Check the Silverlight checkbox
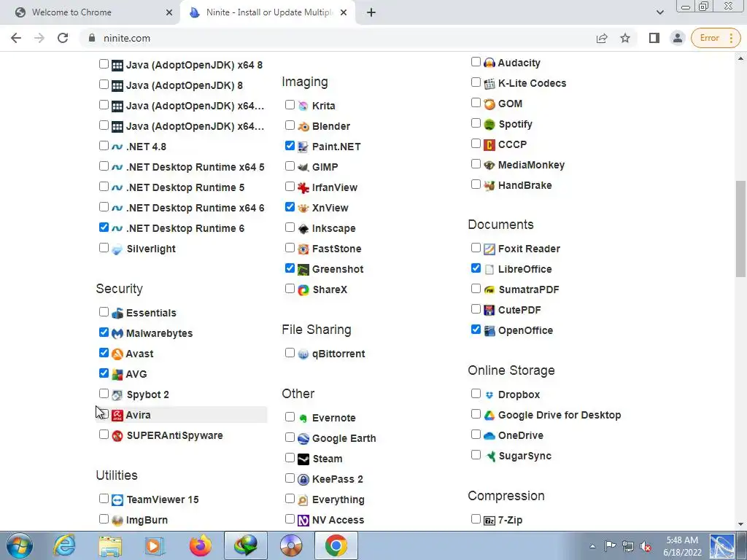 coord(104,248)
